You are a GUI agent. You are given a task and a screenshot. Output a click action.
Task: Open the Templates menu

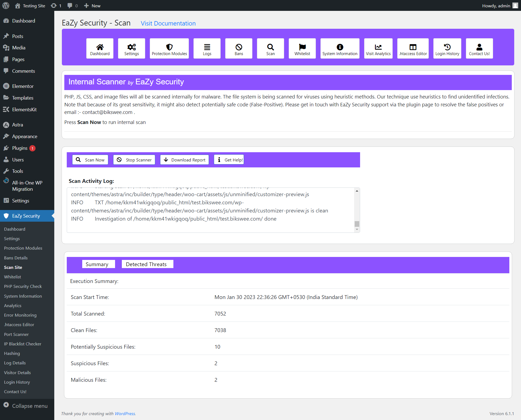click(27, 98)
